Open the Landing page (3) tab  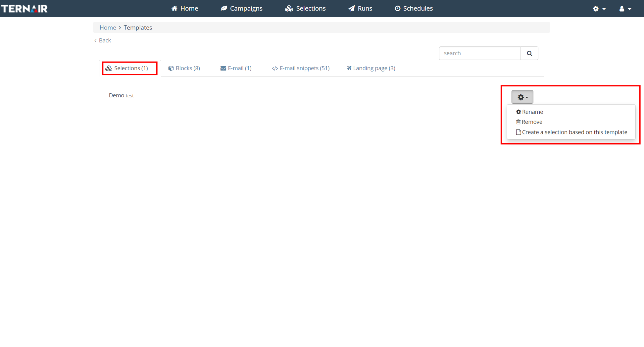coord(371,68)
